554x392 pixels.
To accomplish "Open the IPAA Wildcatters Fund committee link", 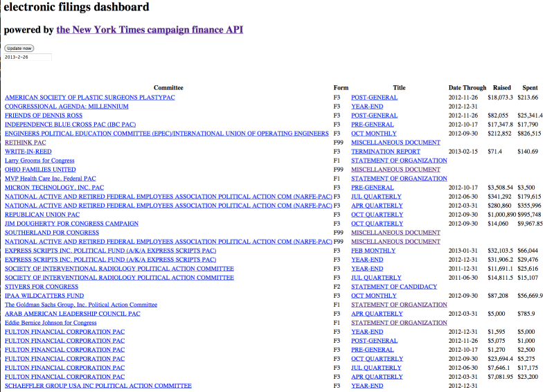I will (x=44, y=296).
